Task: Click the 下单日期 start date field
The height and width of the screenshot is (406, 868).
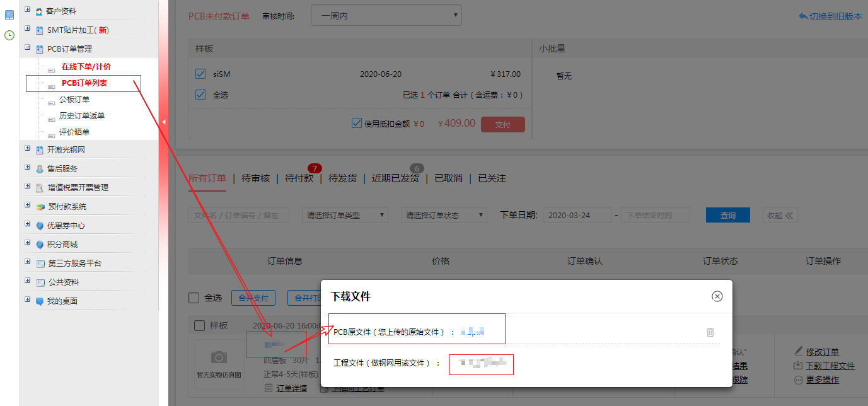Action: [x=577, y=215]
